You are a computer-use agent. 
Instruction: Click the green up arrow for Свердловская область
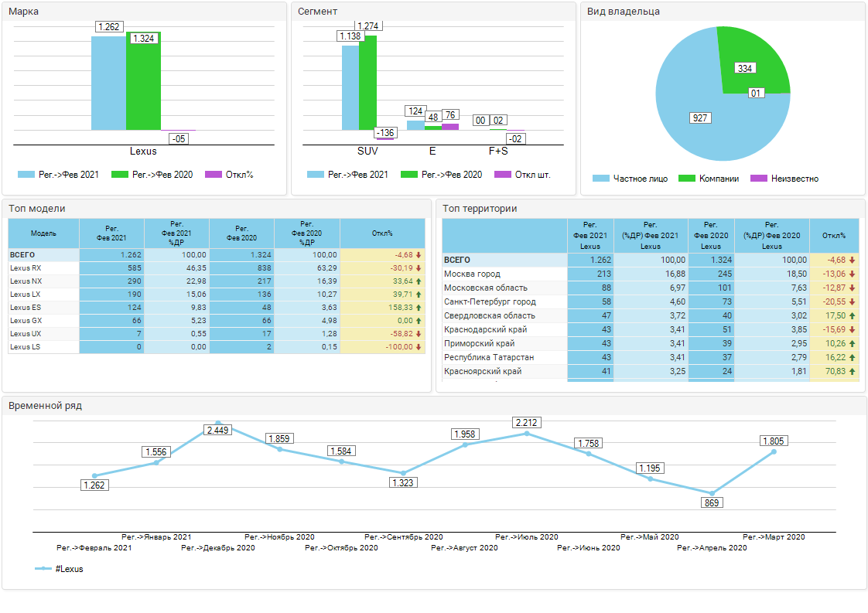[x=852, y=316]
